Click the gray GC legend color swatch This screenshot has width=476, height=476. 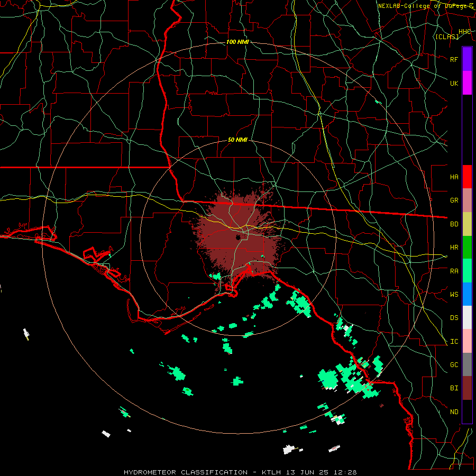467,364
